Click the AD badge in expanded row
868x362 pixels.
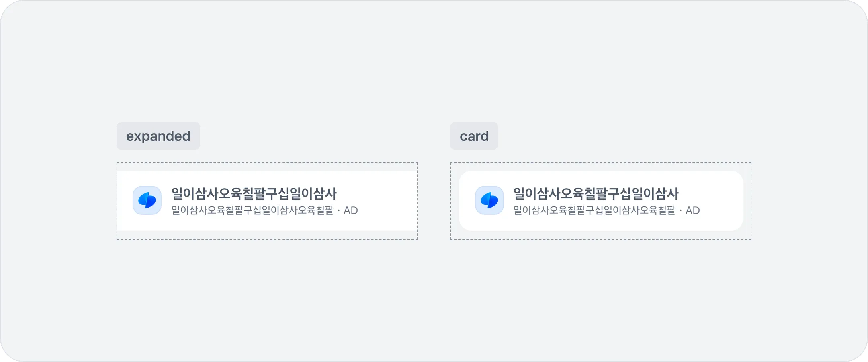(x=350, y=210)
